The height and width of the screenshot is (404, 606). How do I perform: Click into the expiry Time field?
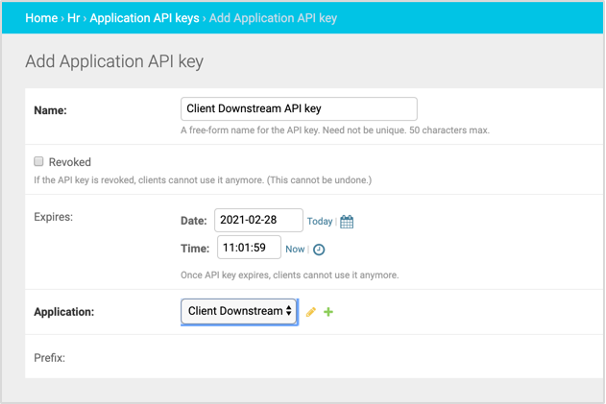tap(248, 248)
